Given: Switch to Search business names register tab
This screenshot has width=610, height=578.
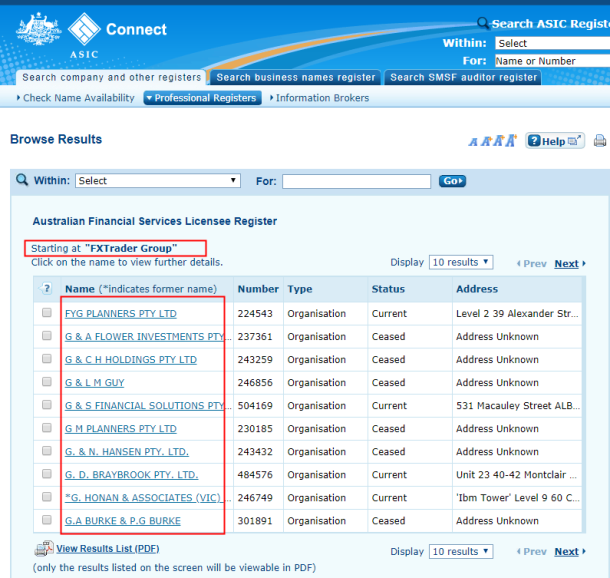Looking at the screenshot, I should click(x=296, y=77).
